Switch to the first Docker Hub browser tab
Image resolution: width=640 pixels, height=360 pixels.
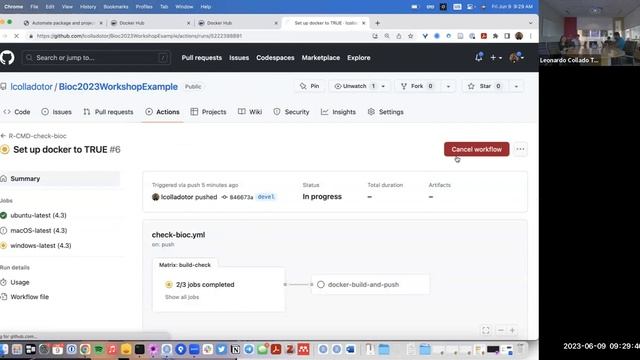(151, 23)
